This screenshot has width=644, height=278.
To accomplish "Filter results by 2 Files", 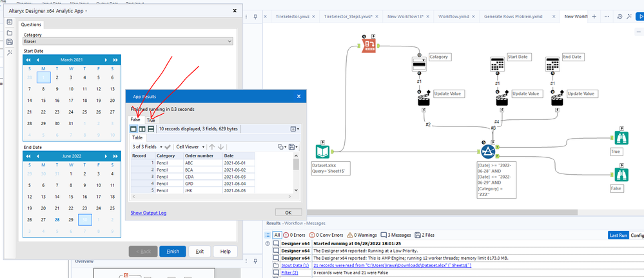I will pos(425,235).
